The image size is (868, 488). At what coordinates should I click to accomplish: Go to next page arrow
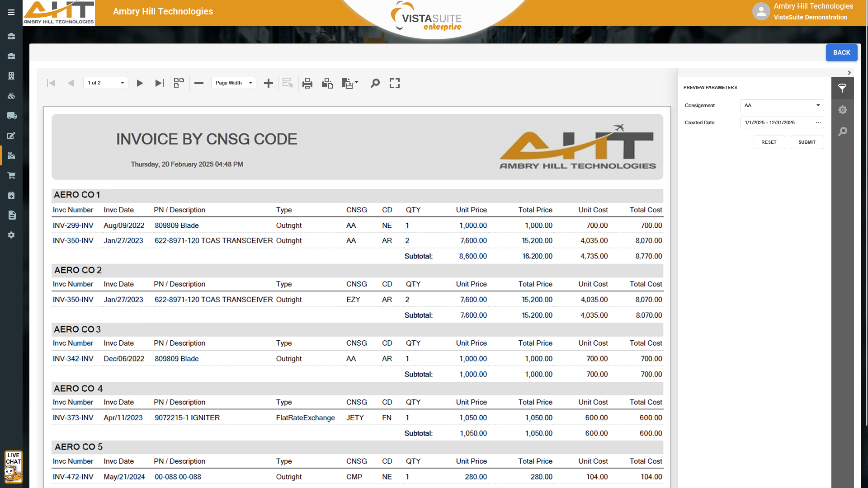140,83
